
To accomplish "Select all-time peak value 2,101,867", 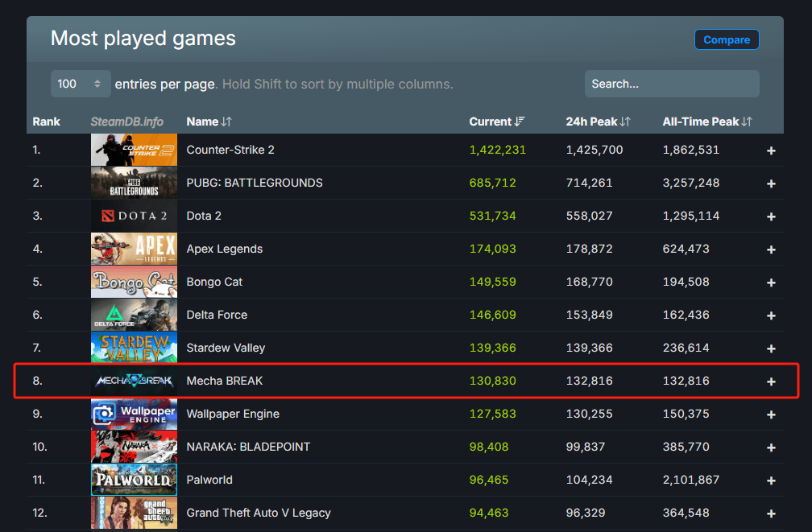I will (691, 480).
